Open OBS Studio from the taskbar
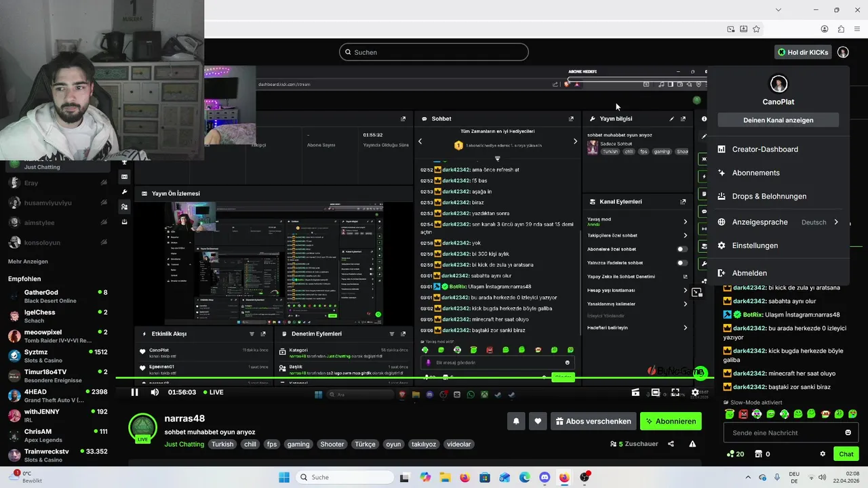The height and width of the screenshot is (488, 868). pyautogui.click(x=585, y=477)
